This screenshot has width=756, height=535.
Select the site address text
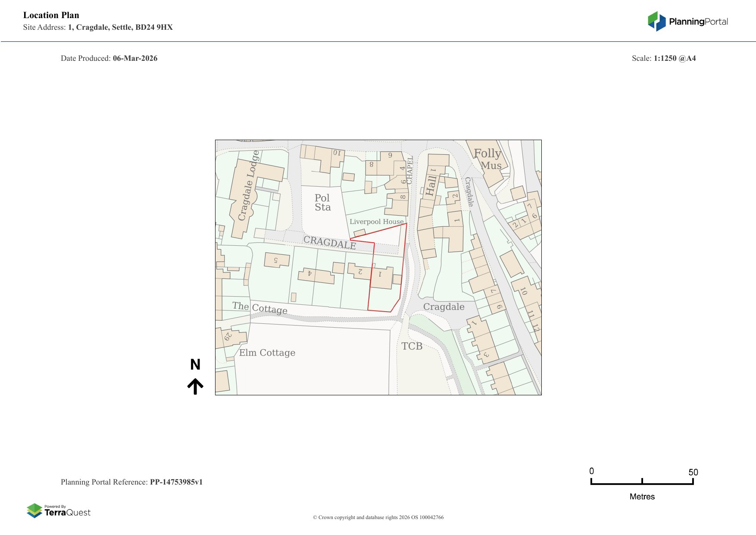pos(98,27)
